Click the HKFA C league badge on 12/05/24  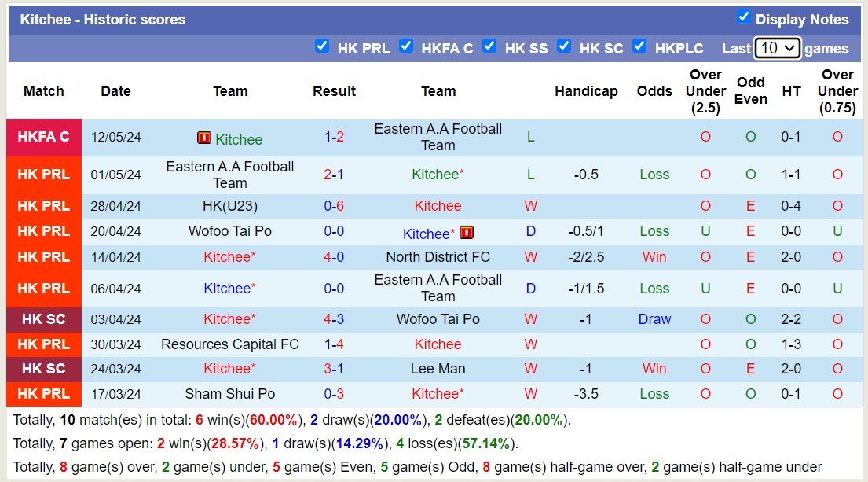(44, 137)
